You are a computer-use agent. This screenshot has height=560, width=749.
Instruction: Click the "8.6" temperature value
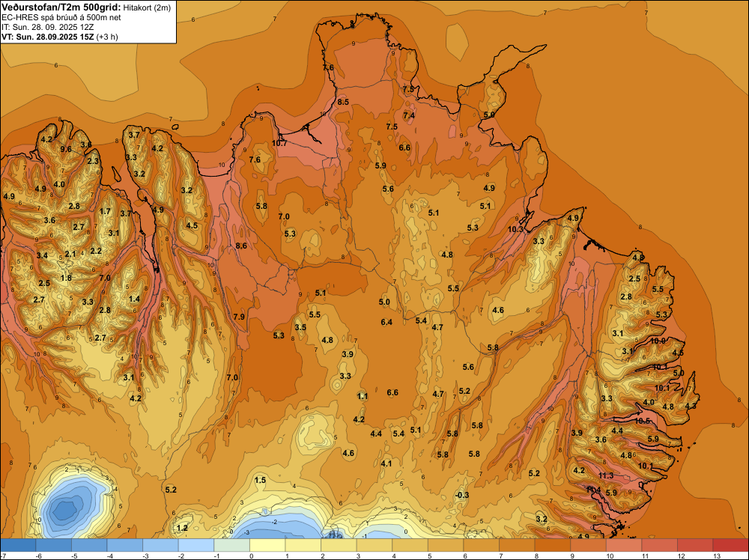click(x=241, y=246)
